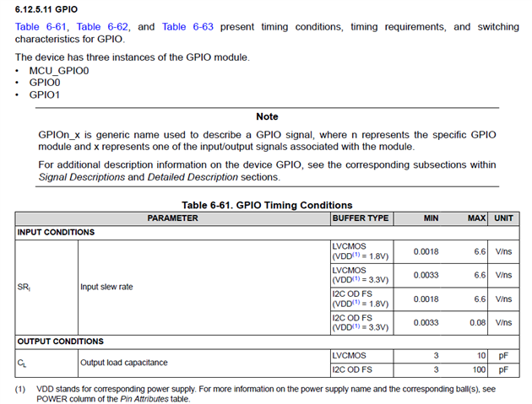This screenshot has width=532, height=404.
Task: Click MIN value 3 in LVCMOS load row
Action: click(436, 356)
